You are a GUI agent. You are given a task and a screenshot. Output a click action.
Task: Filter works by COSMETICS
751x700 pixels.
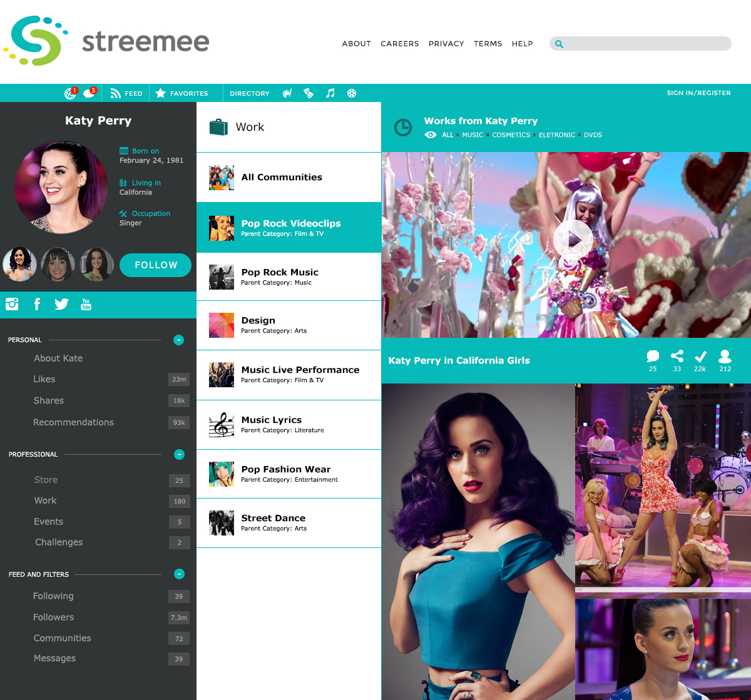(511, 135)
